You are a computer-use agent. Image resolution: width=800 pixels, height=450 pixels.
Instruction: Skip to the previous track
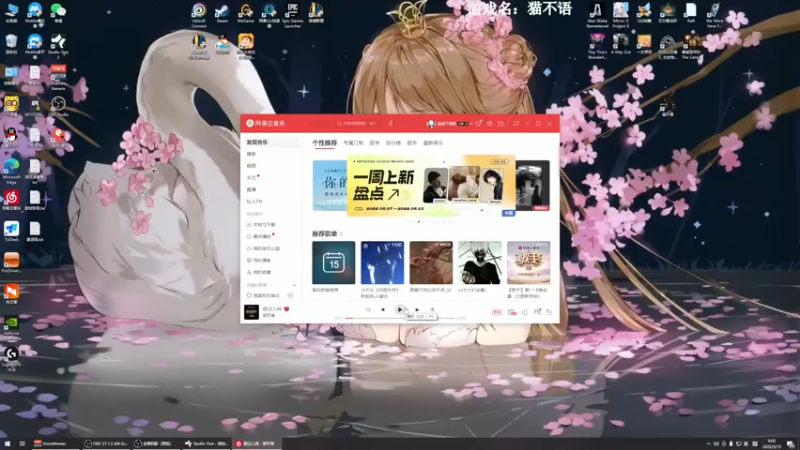click(383, 310)
